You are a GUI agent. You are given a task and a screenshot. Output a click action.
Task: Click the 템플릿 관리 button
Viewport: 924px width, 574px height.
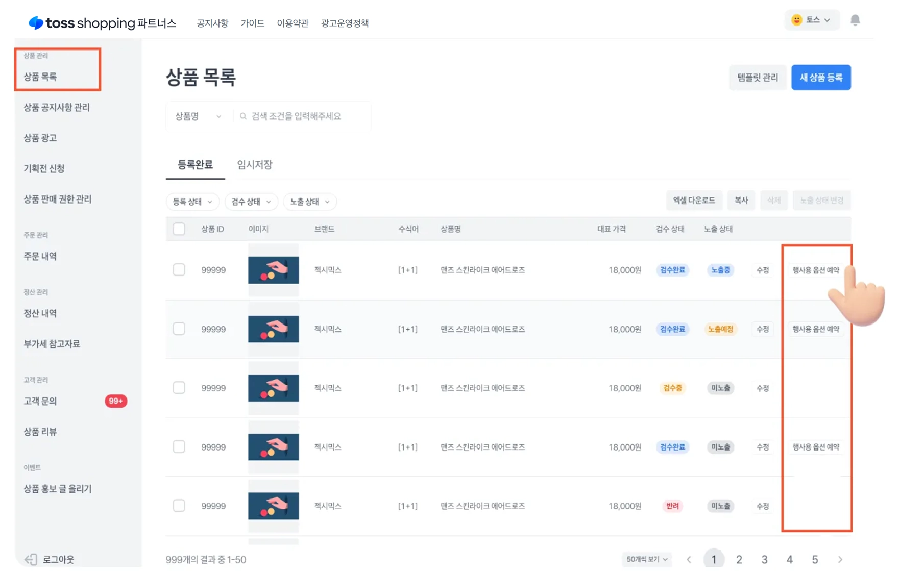pos(758,77)
